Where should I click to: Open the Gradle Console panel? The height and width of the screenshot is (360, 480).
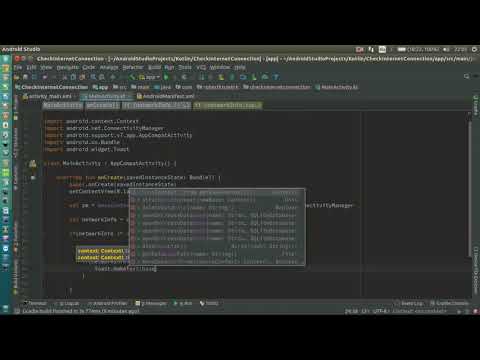point(449,303)
